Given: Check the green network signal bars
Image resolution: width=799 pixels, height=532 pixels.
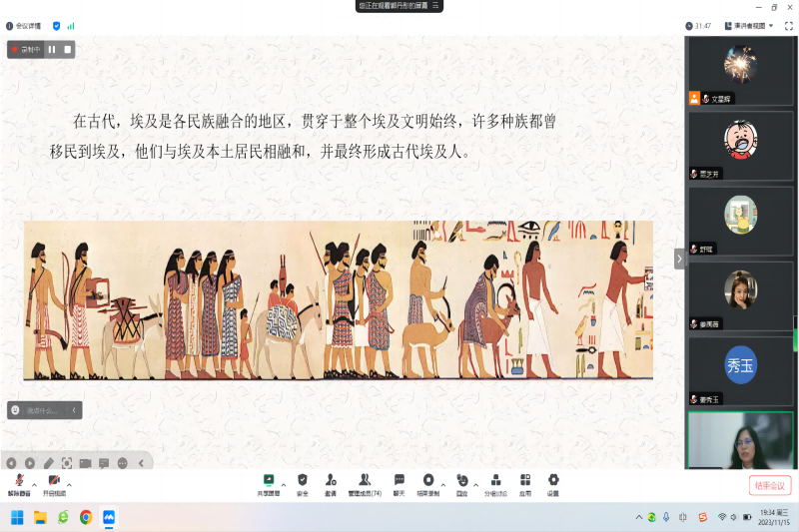Looking at the screenshot, I should (71, 26).
